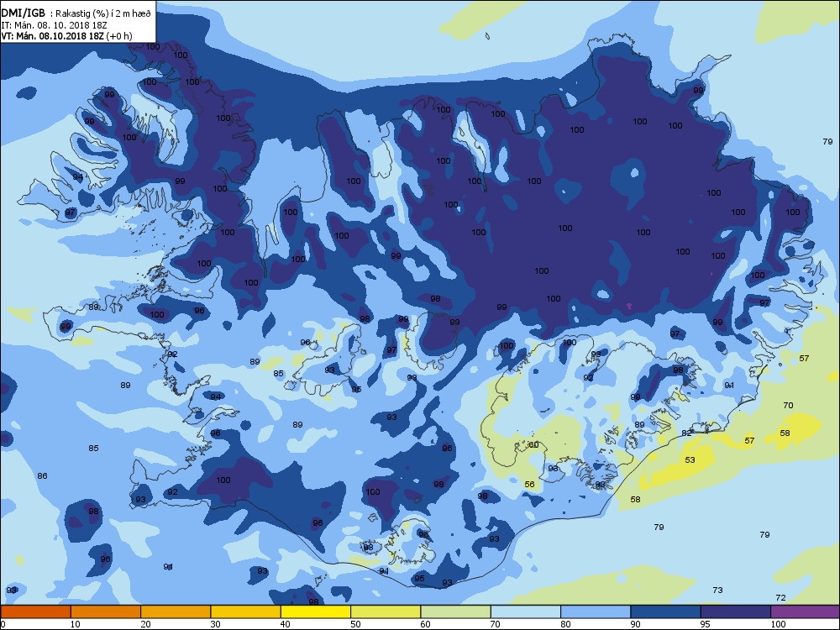The height and width of the screenshot is (630, 840).
Task: Click the amber 30–40 legend swatch
Action: (246, 612)
